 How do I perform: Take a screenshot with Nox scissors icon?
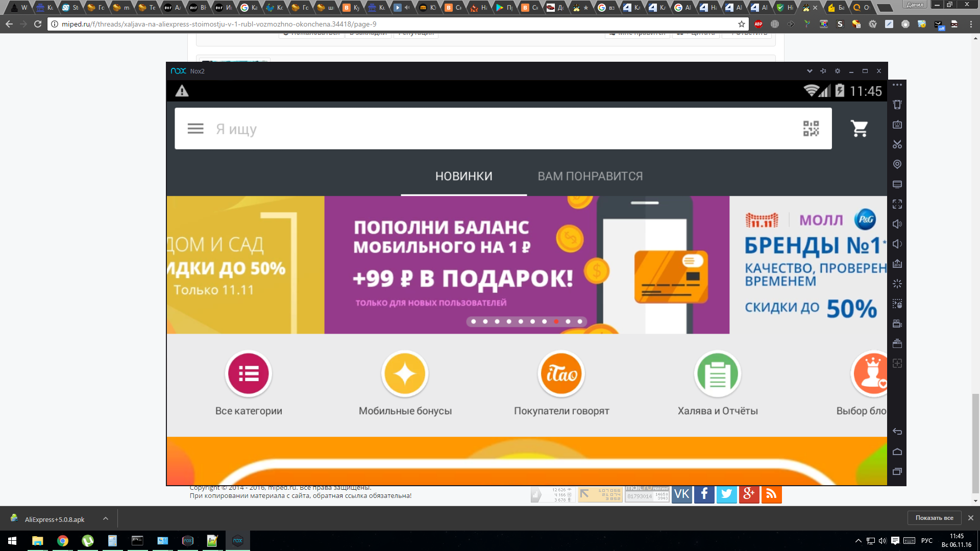(897, 144)
